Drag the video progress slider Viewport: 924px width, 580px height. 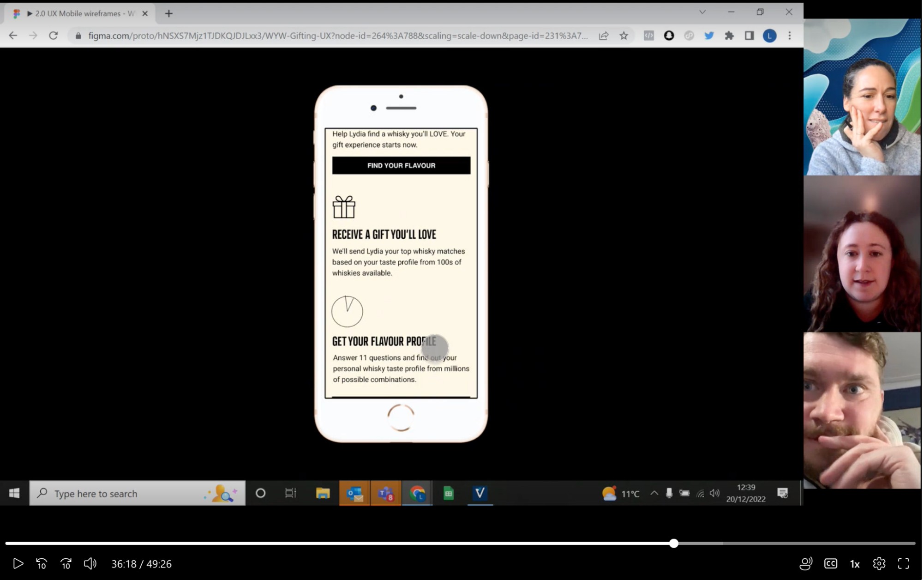674,543
